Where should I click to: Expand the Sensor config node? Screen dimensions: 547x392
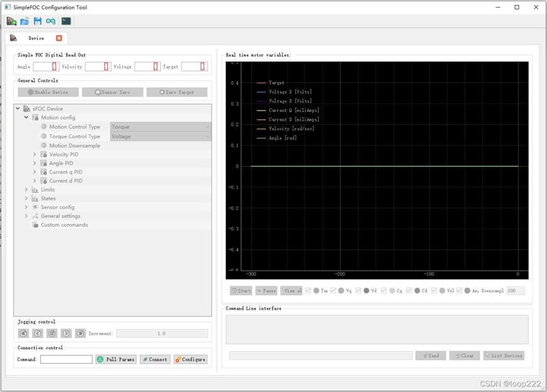(x=26, y=207)
